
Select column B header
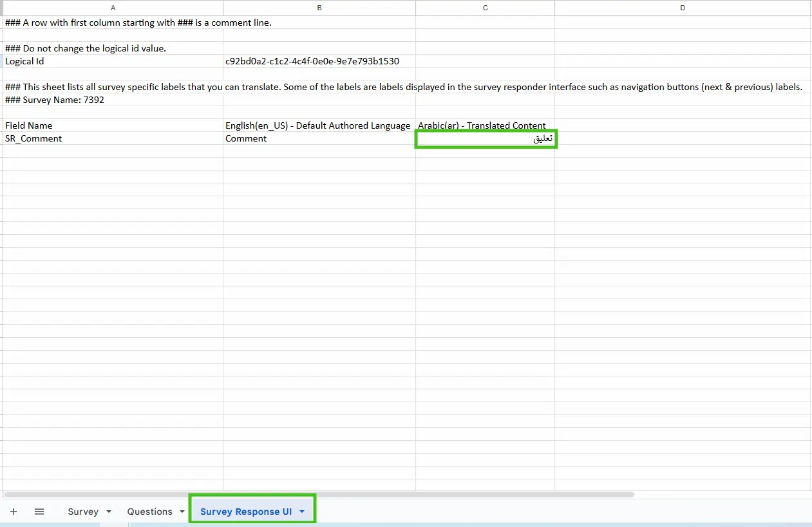pyautogui.click(x=319, y=8)
